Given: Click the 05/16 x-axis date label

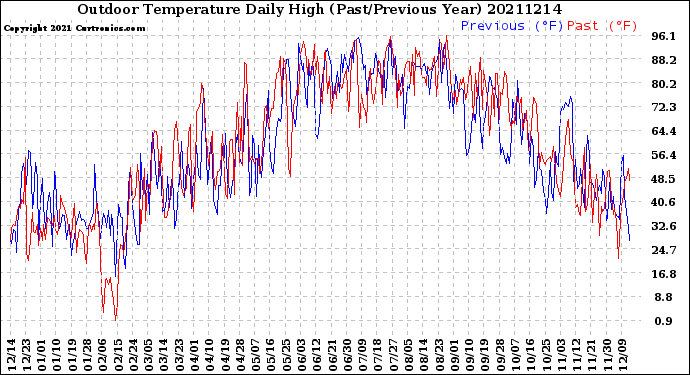Looking at the screenshot, I should coord(270,355).
